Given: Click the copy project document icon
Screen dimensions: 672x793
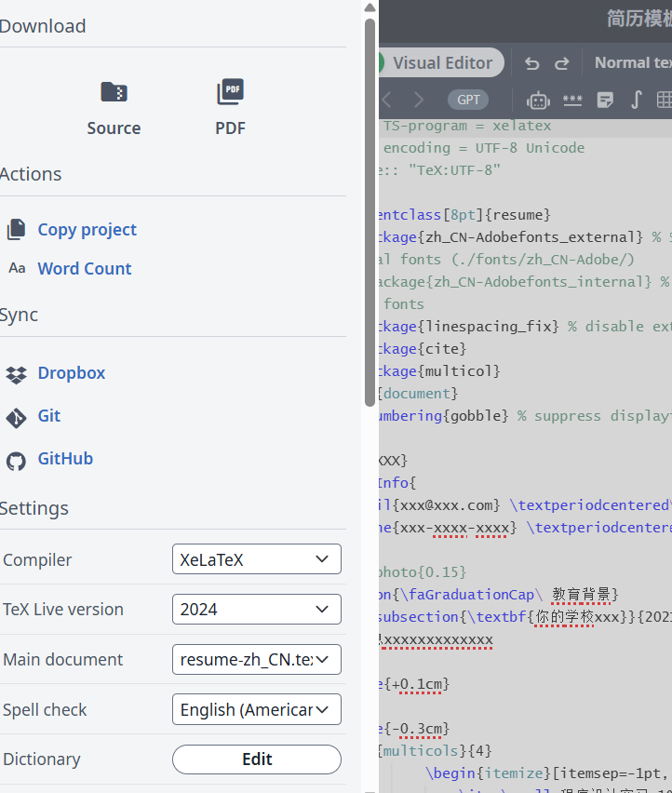Looking at the screenshot, I should point(16,230).
